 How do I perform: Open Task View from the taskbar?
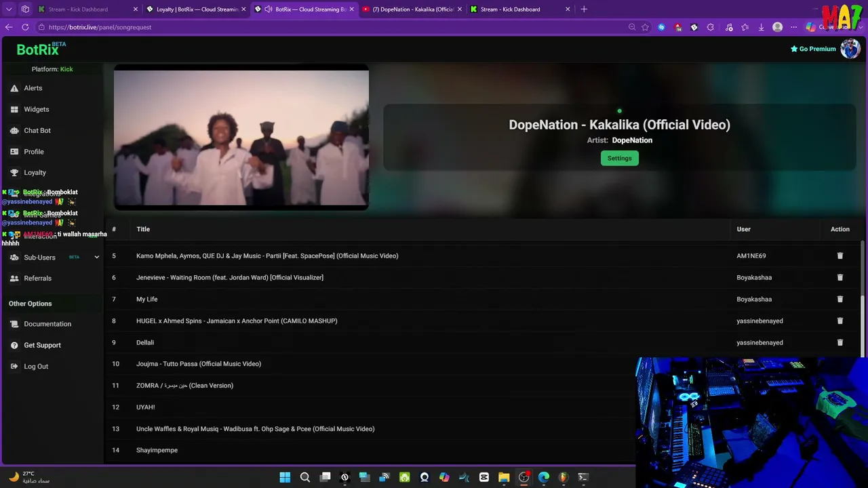pyautogui.click(x=325, y=477)
